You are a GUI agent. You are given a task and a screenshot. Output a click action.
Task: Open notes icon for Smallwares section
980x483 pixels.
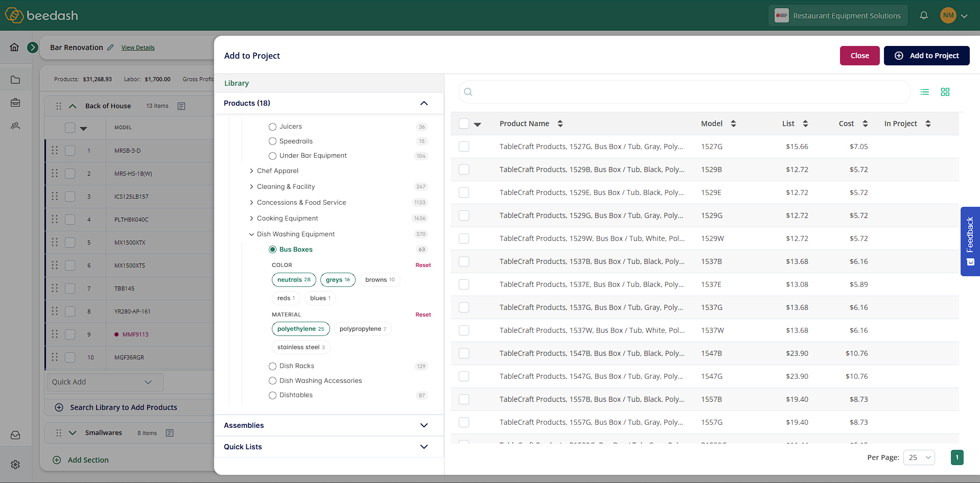(x=170, y=433)
